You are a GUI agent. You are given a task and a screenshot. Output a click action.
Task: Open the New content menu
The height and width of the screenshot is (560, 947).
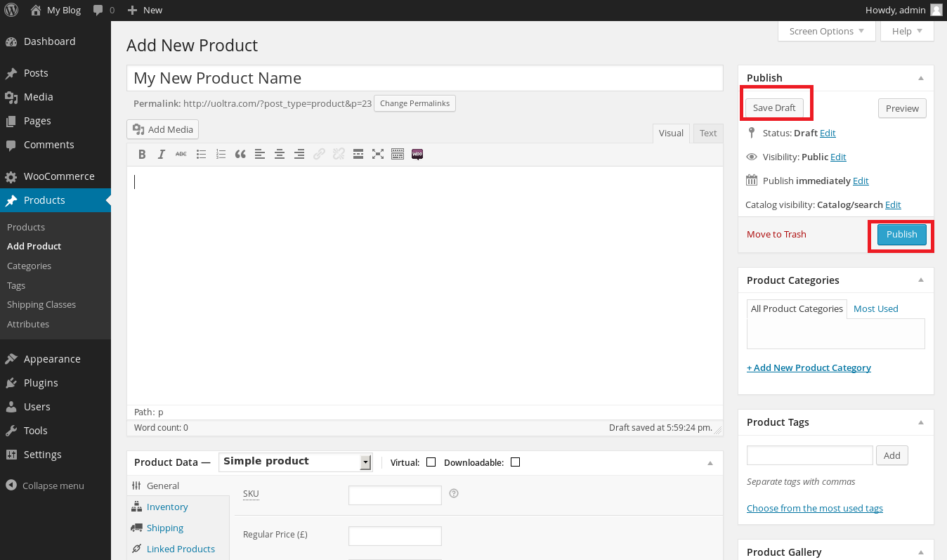click(145, 10)
